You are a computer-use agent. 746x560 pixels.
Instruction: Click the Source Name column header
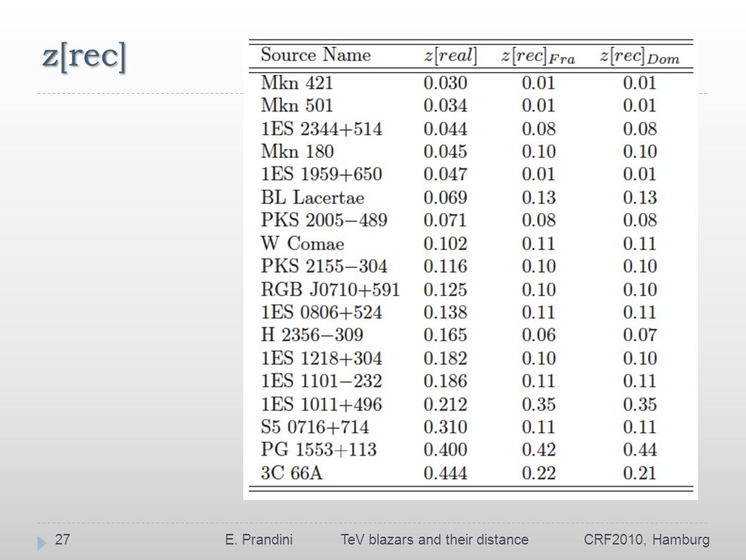pyautogui.click(x=316, y=55)
